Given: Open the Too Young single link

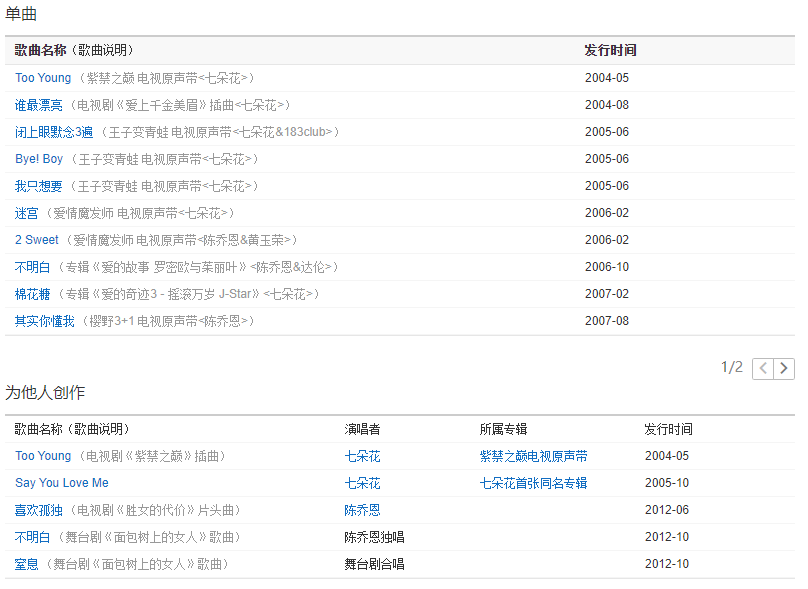Looking at the screenshot, I should coord(43,78).
